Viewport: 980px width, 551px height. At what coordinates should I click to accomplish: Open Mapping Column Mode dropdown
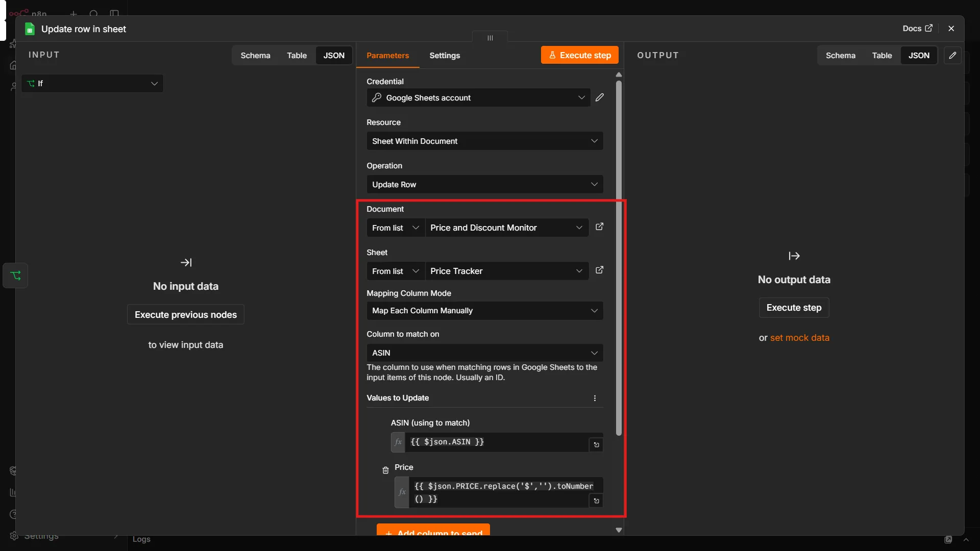485,311
